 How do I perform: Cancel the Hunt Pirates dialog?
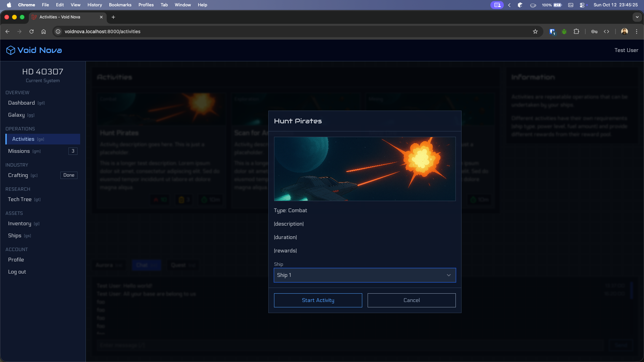click(412, 300)
